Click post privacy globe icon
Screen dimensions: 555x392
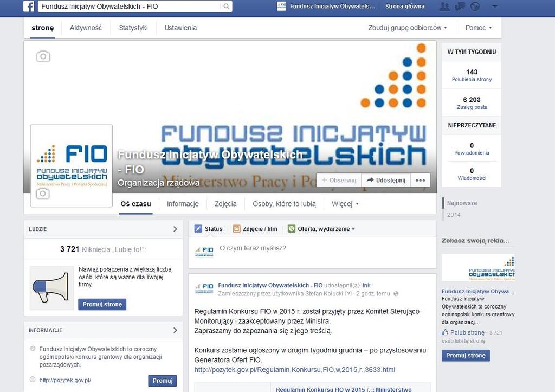pyautogui.click(x=396, y=293)
